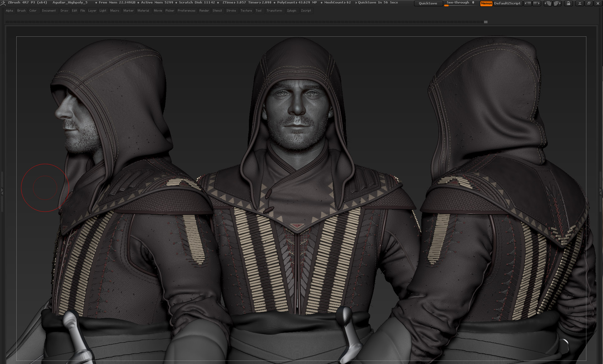Click the restore window icon

click(x=589, y=3)
